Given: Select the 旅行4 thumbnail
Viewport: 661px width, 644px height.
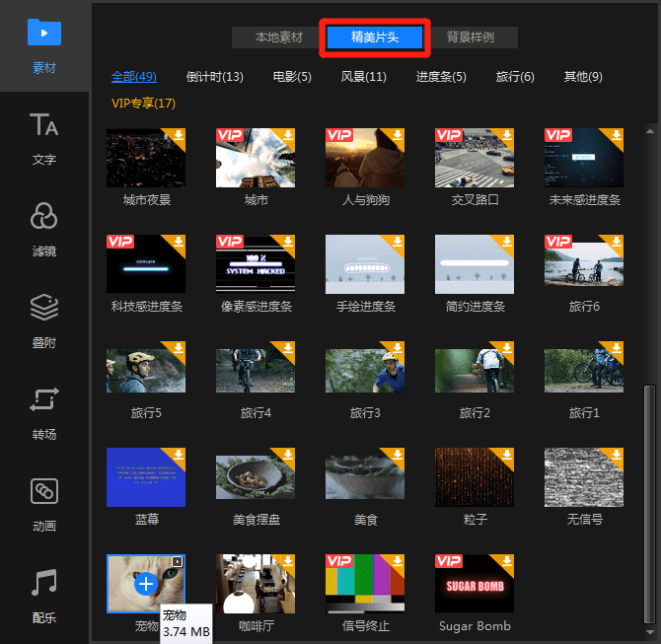Looking at the screenshot, I should pyautogui.click(x=256, y=371).
